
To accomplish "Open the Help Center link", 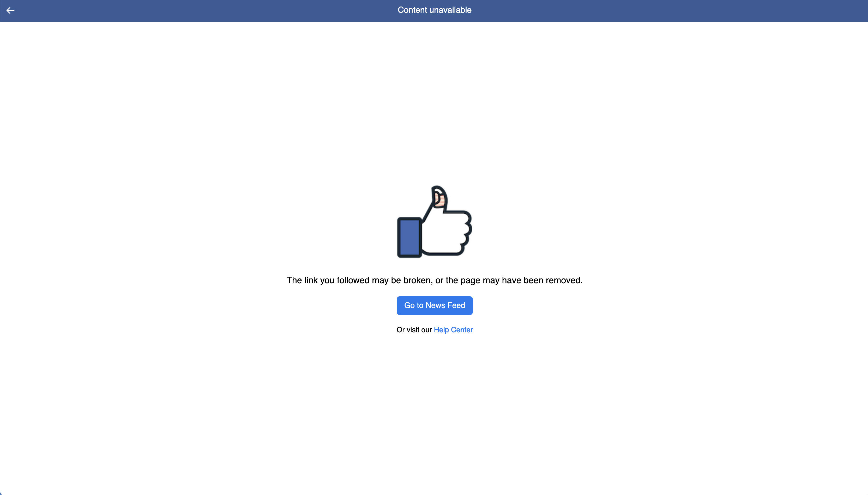I will click(453, 330).
